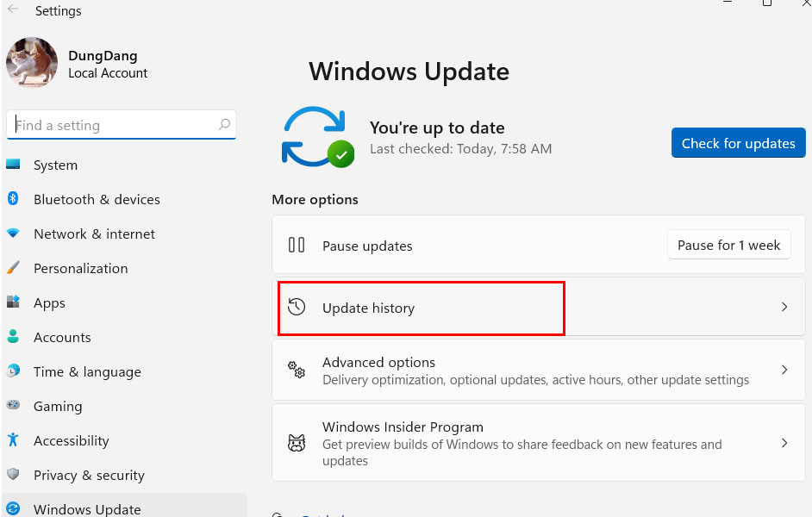Viewport: 812px width, 517px height.
Task: Click the Personalization paintbrush icon
Action: click(13, 268)
